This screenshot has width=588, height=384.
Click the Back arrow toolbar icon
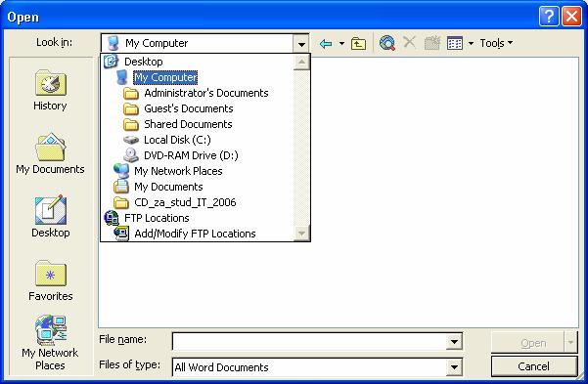point(326,43)
